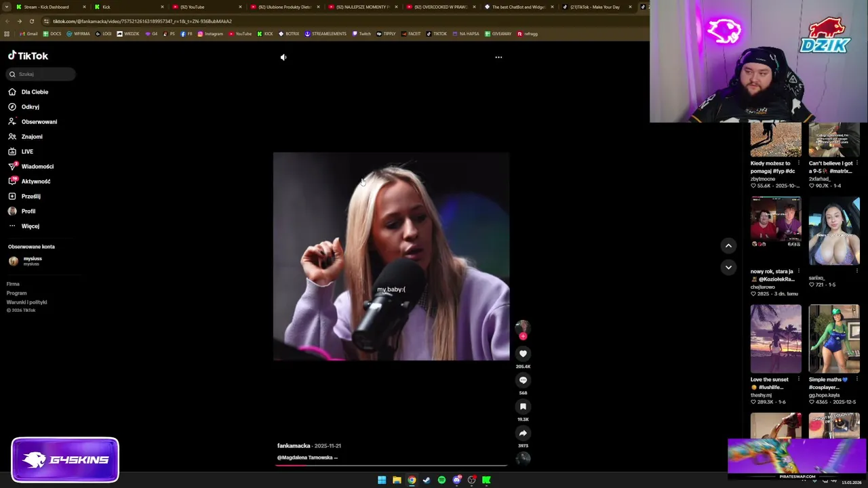Screen dimensions: 868x488
Task: Open the STREAMELEMENTS bookmark
Action: [x=325, y=34]
